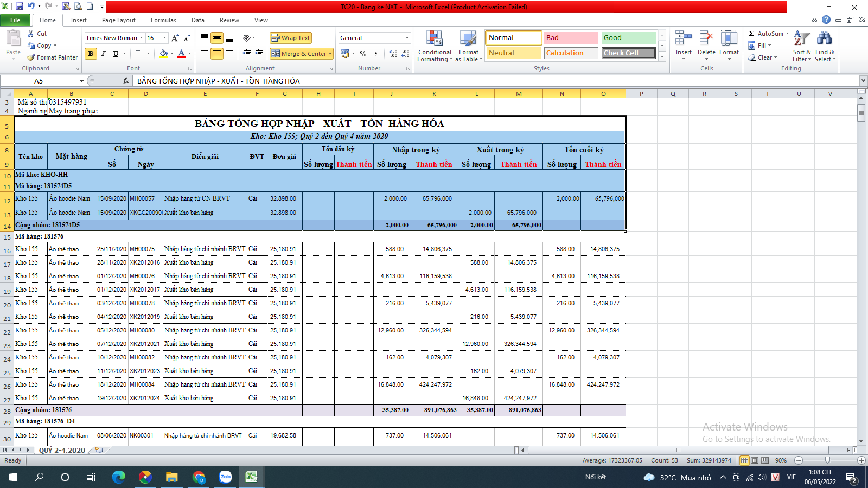Toggle the Wrap Text option
The width and height of the screenshot is (868, 488).
(291, 38)
